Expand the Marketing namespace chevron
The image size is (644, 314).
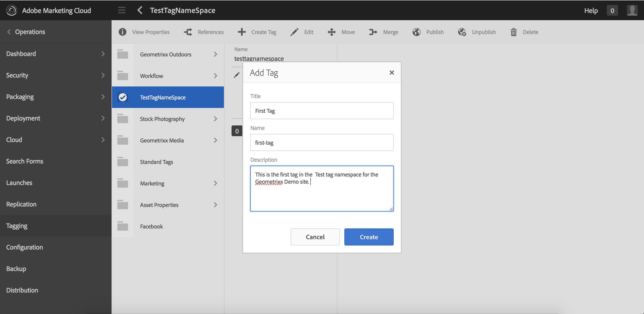pyautogui.click(x=215, y=183)
